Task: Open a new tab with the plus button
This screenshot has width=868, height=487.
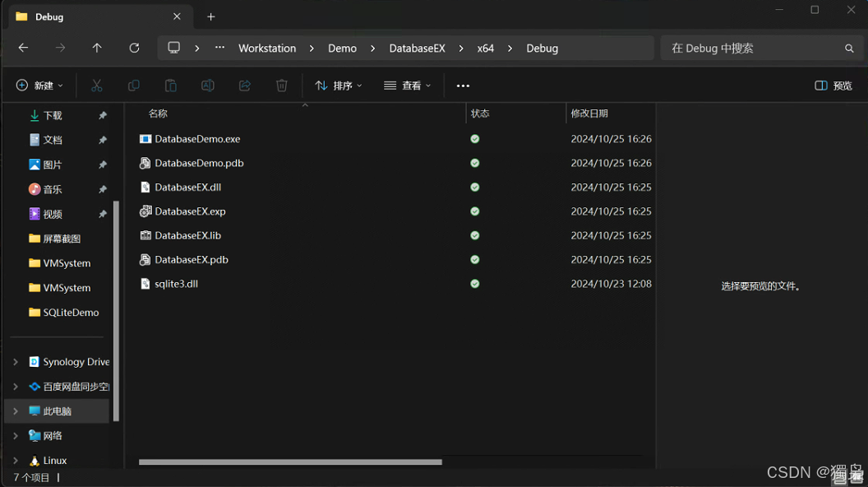Action: tap(210, 16)
